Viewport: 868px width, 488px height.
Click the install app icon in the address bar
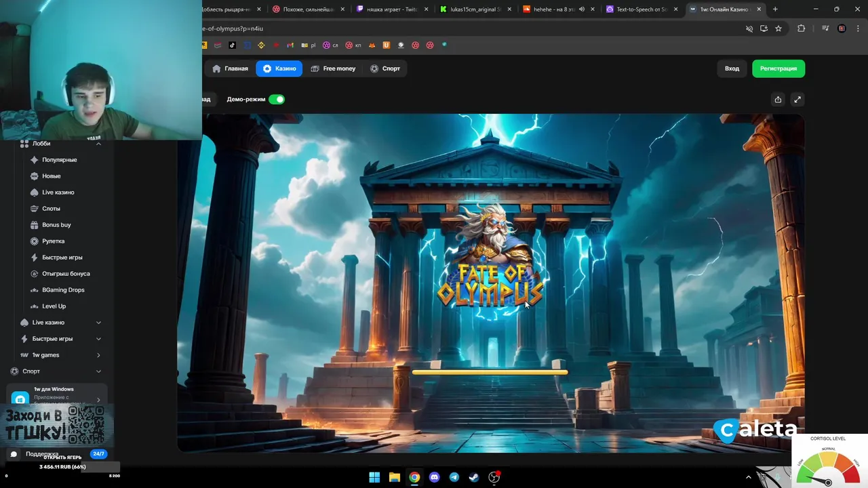(x=764, y=28)
